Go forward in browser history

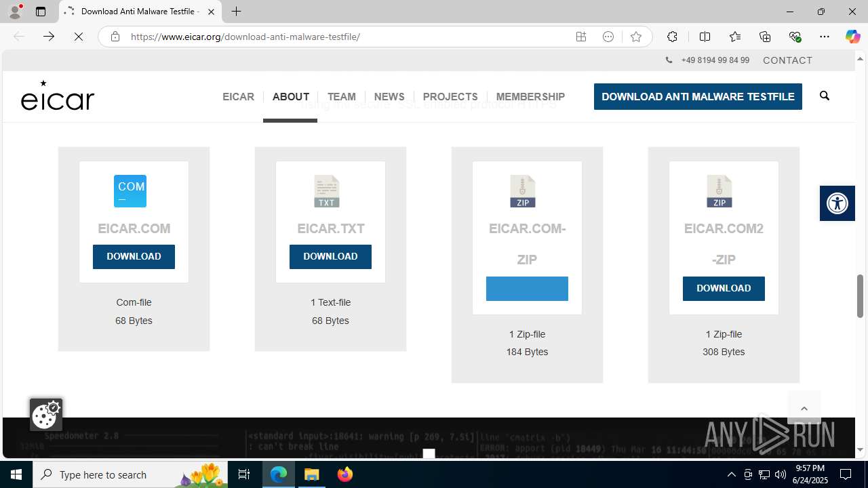(x=48, y=37)
